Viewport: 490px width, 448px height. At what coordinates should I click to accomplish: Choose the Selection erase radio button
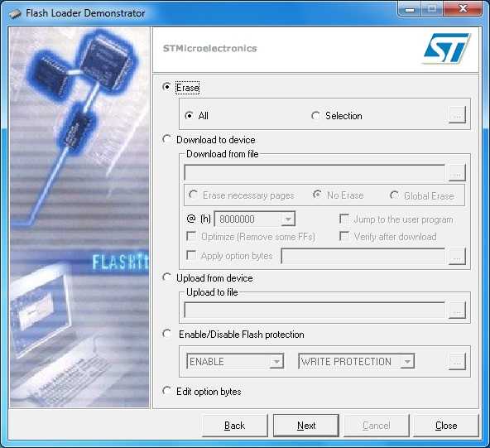(x=315, y=116)
